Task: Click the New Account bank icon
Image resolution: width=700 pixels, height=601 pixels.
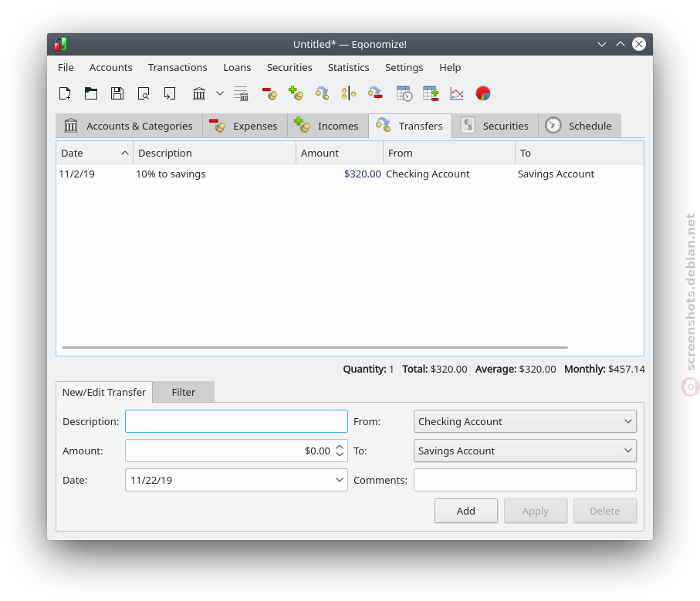Action: coord(199,93)
